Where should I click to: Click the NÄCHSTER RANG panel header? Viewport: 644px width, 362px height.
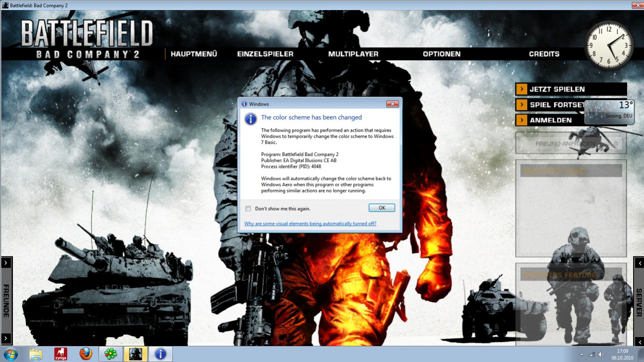tap(571, 171)
